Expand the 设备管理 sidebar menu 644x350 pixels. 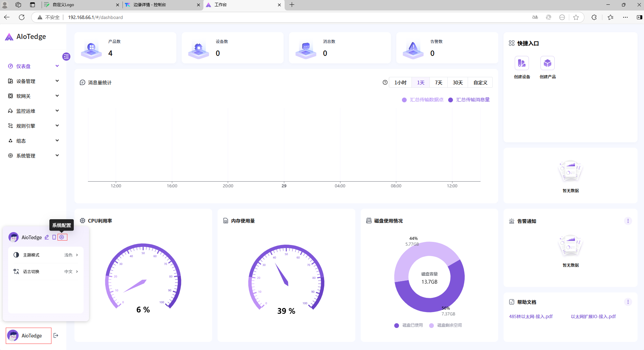point(33,81)
